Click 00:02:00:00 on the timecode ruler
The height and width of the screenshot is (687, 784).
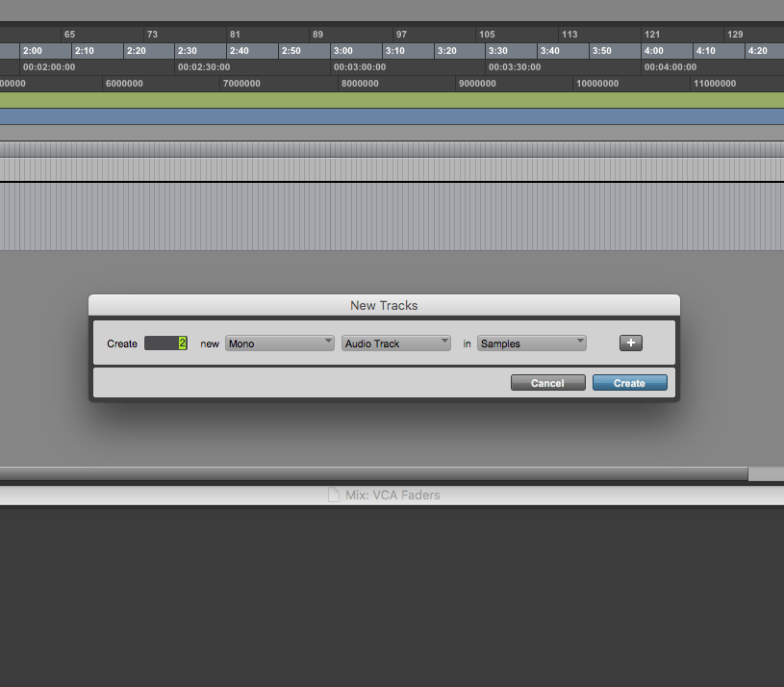coord(49,67)
